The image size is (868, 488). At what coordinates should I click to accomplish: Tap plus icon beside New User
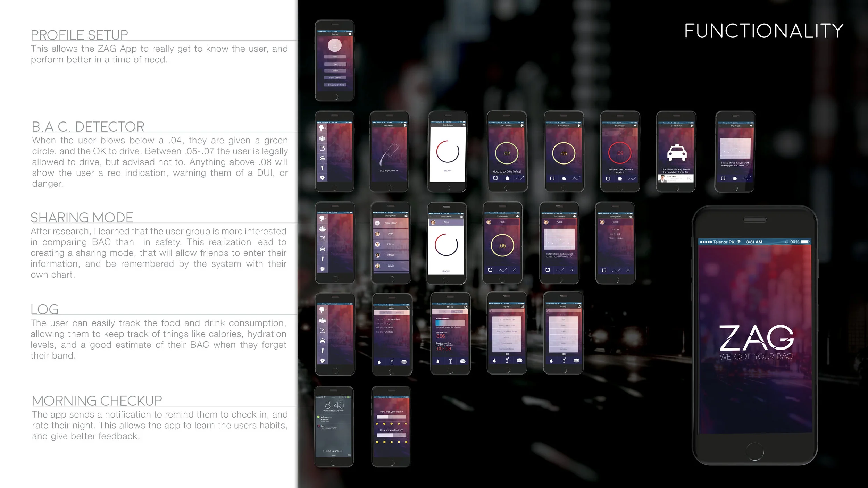(x=377, y=223)
